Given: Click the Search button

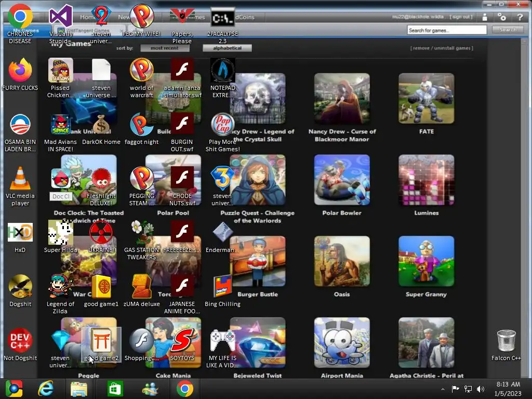Looking at the screenshot, I should click(508, 30).
